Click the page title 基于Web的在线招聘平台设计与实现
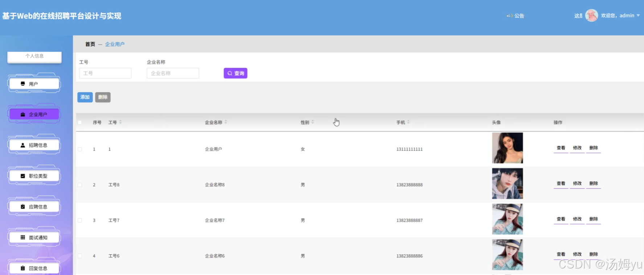The height and width of the screenshot is (275, 644). 62,16
